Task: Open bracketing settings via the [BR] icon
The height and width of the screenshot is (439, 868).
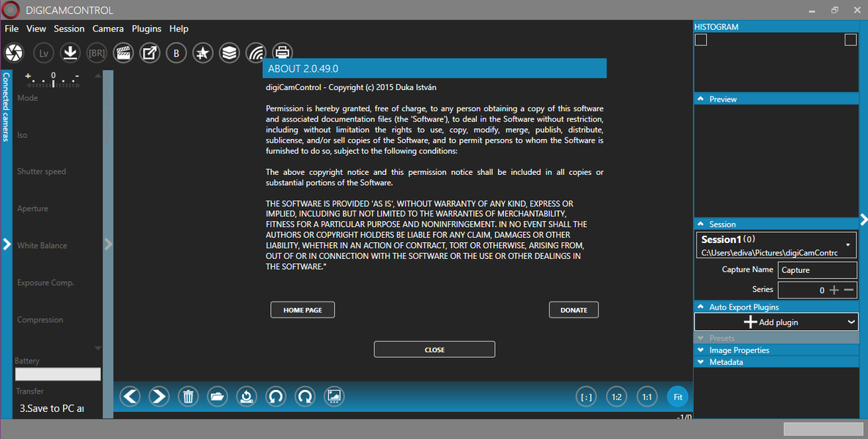Action: click(x=96, y=52)
